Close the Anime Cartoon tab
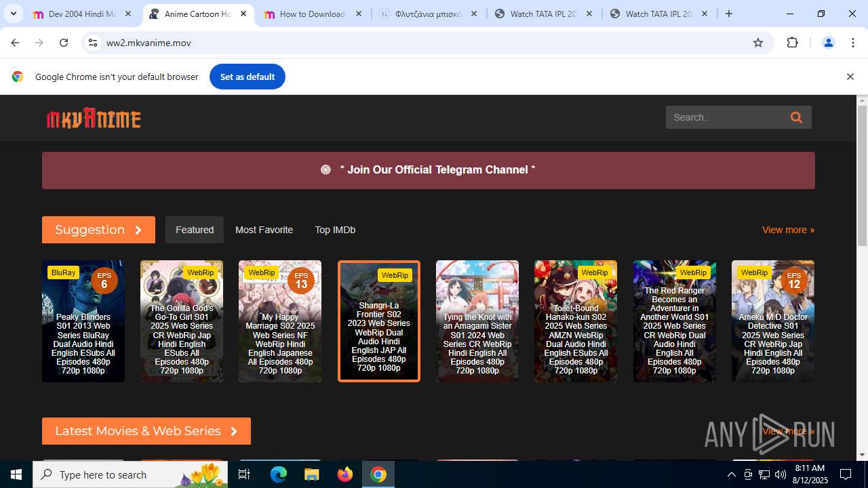The image size is (868, 488). [243, 14]
